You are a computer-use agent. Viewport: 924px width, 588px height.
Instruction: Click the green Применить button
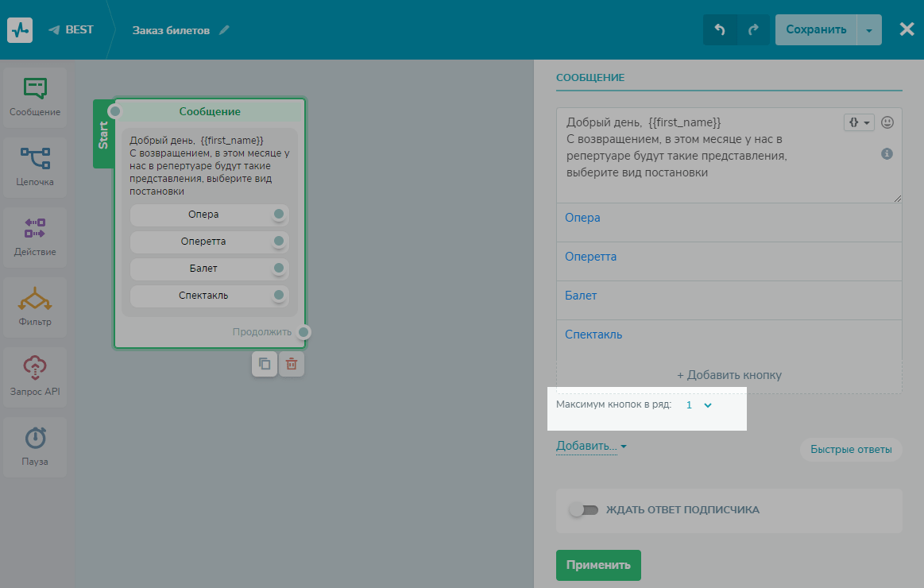[598, 565]
